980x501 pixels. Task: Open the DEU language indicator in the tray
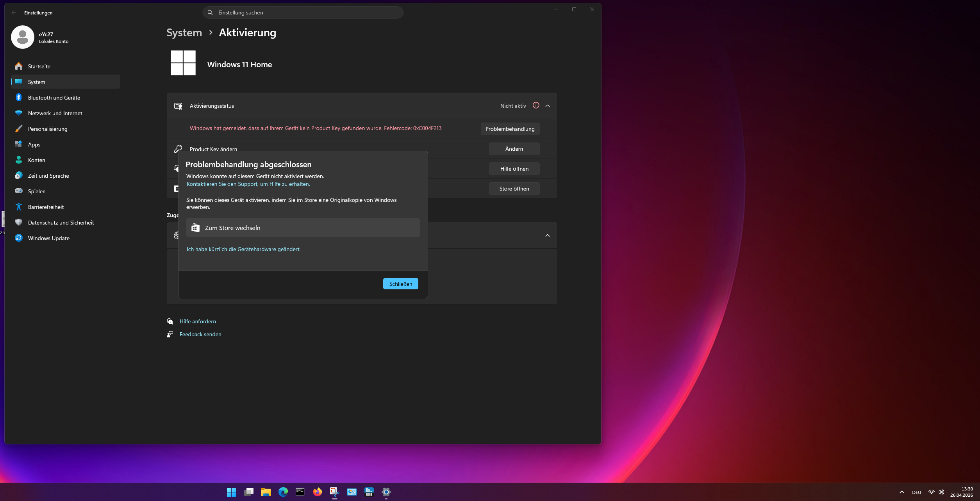pos(917,492)
